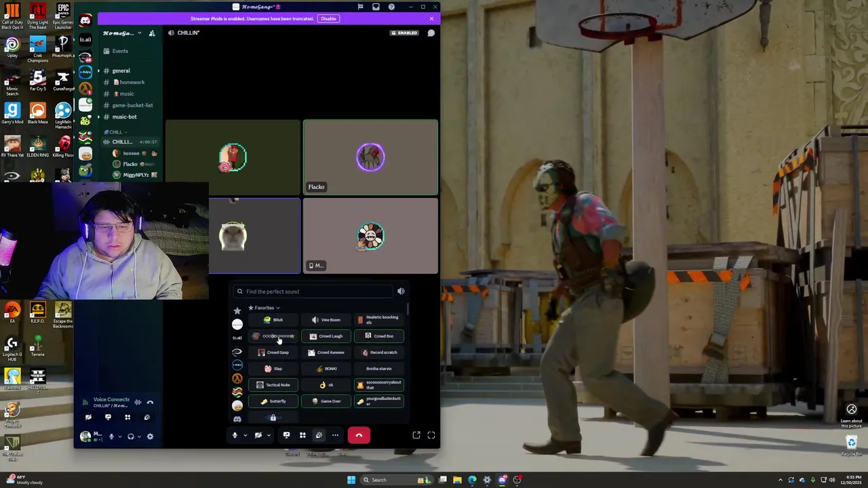The height and width of the screenshot is (488, 868).
Task: Open Discord inbox icon in title bar
Action: [376, 7]
